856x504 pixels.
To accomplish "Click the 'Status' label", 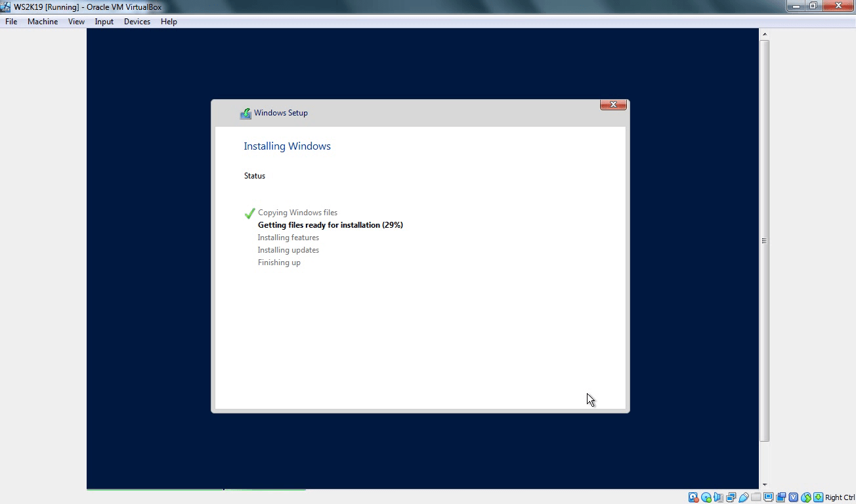I will (x=255, y=176).
